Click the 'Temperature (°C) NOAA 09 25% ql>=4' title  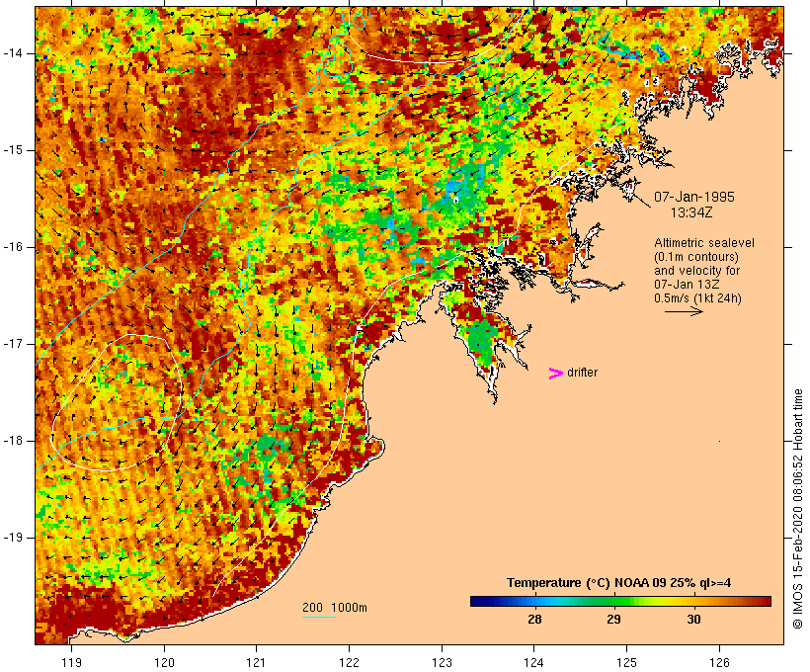point(619,583)
